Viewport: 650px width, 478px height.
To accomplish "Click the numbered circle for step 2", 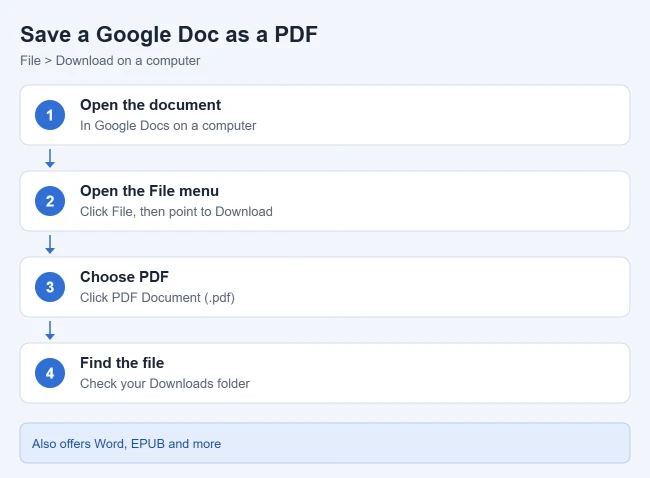I will [50, 201].
